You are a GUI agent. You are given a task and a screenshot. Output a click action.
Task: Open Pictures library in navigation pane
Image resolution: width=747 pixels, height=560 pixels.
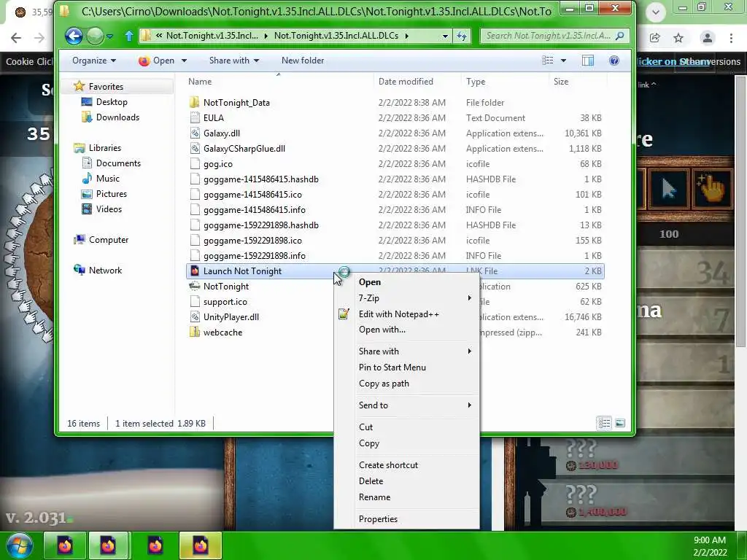click(111, 194)
